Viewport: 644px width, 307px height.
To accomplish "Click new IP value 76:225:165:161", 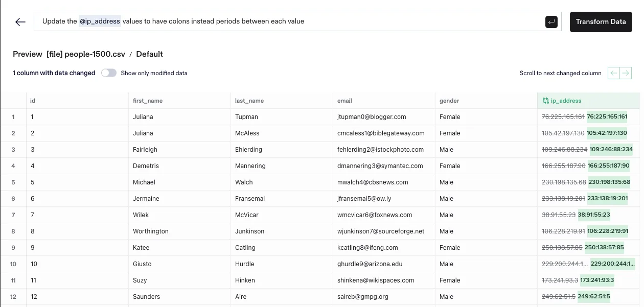I will tap(607, 117).
